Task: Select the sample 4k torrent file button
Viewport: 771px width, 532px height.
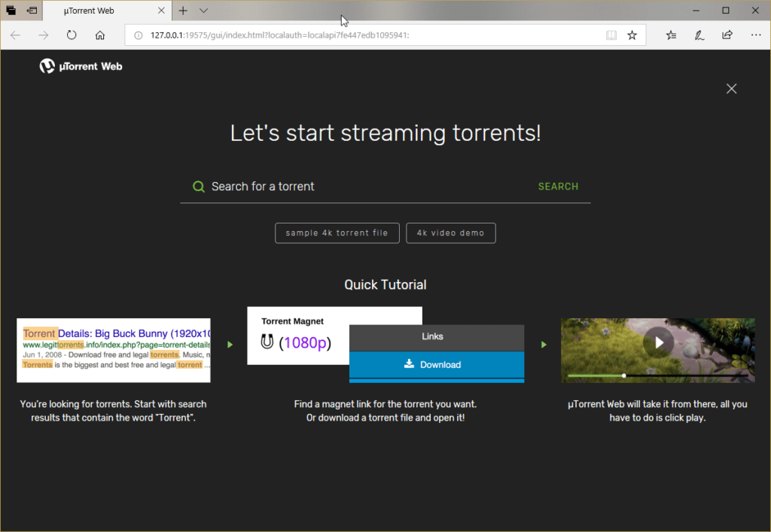Action: tap(337, 233)
